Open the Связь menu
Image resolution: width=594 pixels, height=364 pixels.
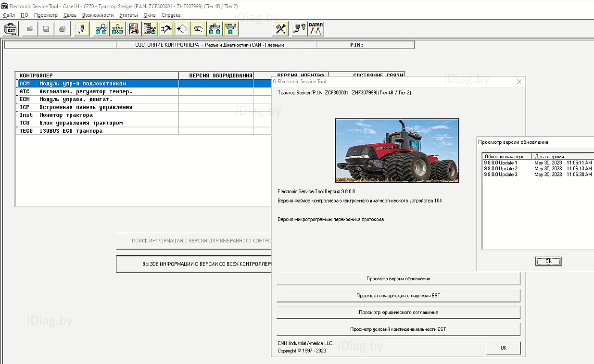click(x=70, y=15)
